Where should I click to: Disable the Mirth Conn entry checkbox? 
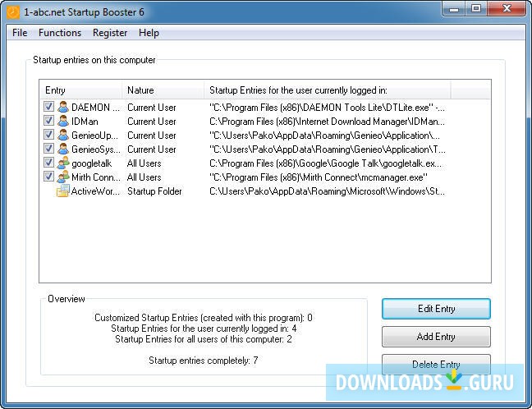(x=48, y=176)
